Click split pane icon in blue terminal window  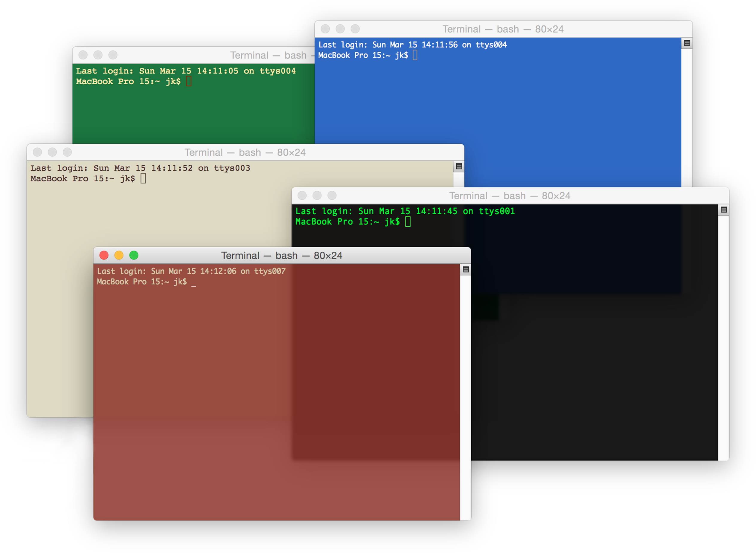(687, 43)
